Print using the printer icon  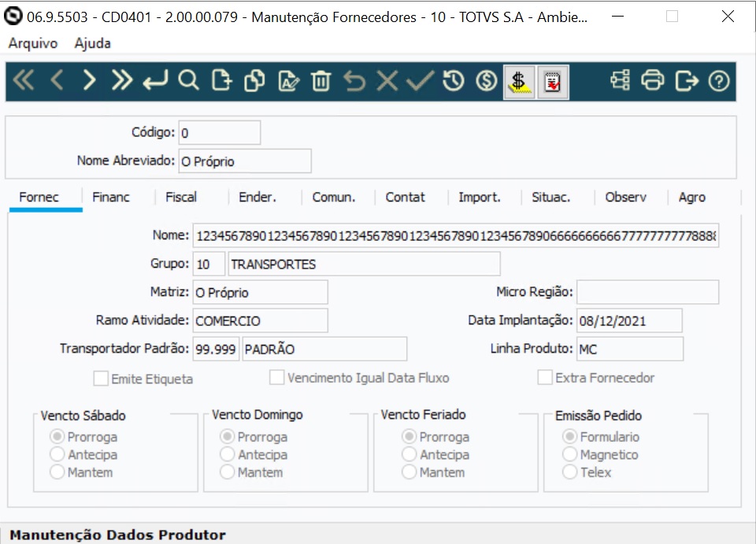pos(653,80)
